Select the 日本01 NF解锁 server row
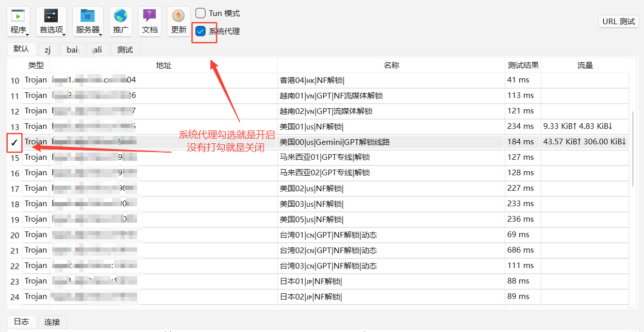Image resolution: width=644 pixels, height=332 pixels. 310,281
